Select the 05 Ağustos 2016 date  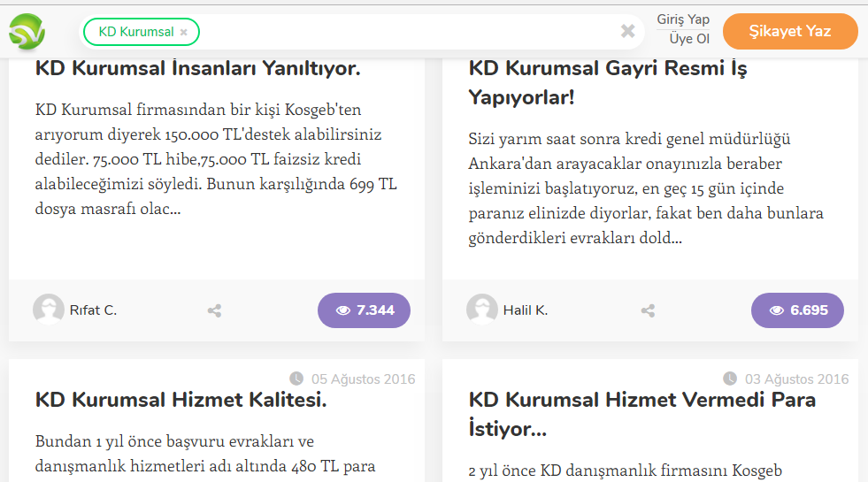click(x=363, y=379)
